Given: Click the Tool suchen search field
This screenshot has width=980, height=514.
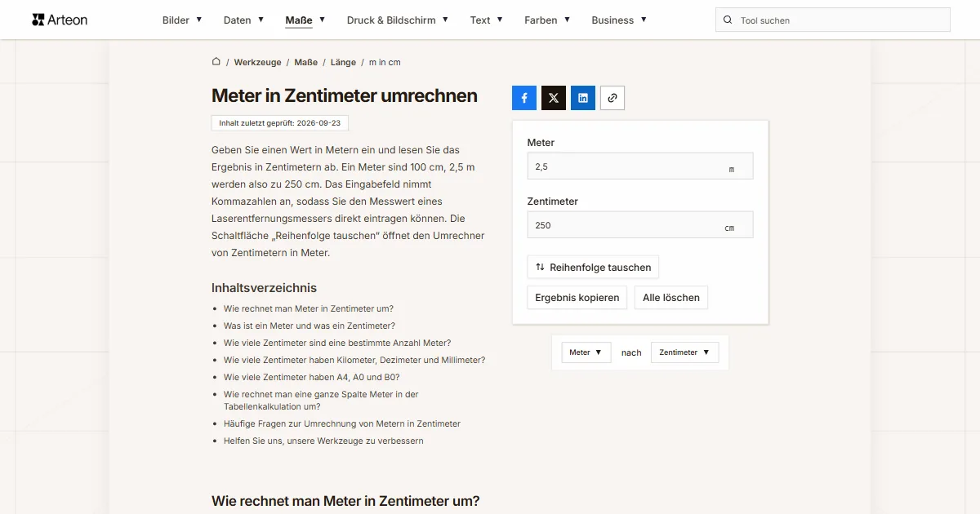Looking at the screenshot, I should click(x=833, y=20).
